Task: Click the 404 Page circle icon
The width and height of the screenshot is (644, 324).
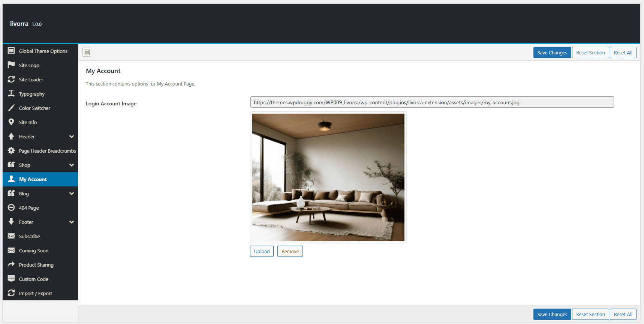Action: pyautogui.click(x=11, y=207)
